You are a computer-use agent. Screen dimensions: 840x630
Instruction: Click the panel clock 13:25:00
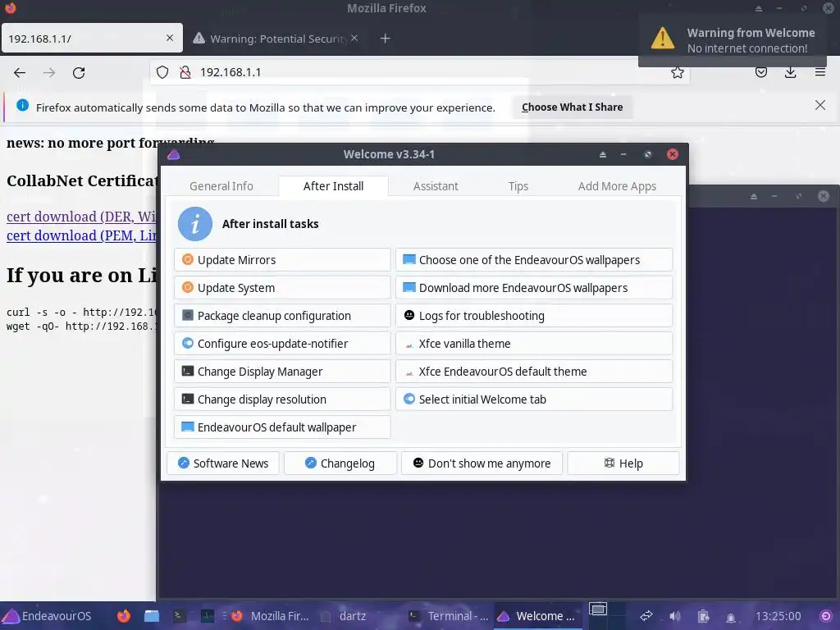(x=778, y=616)
